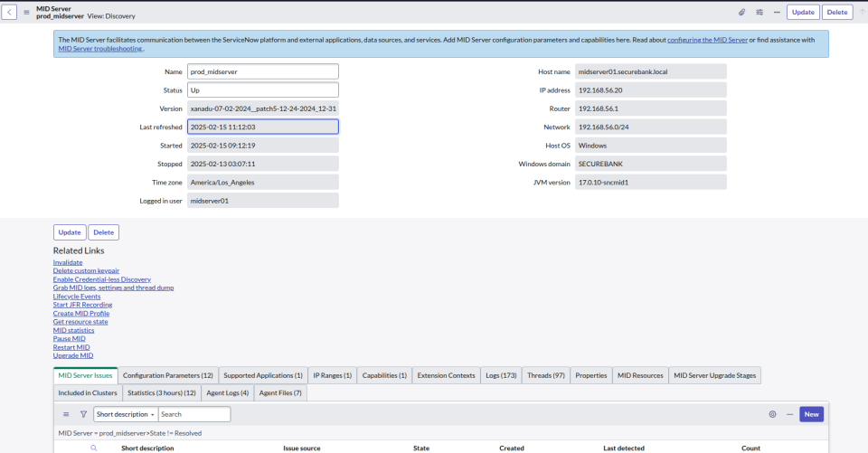Toggle the filter funnel in issues list

(83, 414)
